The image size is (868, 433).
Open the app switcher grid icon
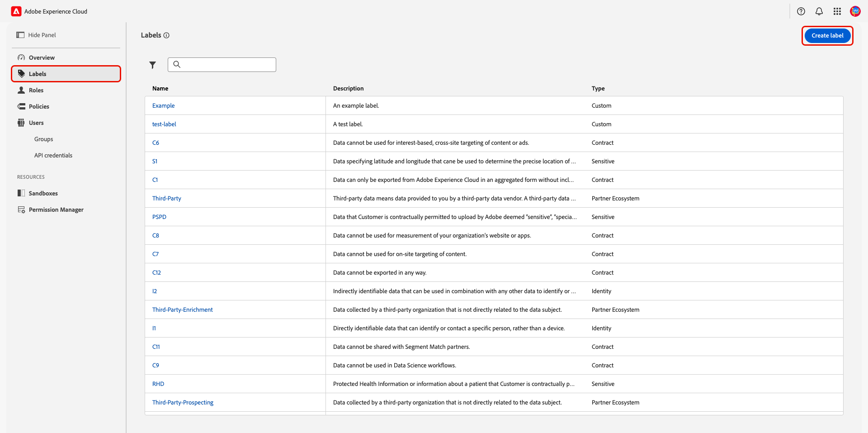click(x=837, y=11)
